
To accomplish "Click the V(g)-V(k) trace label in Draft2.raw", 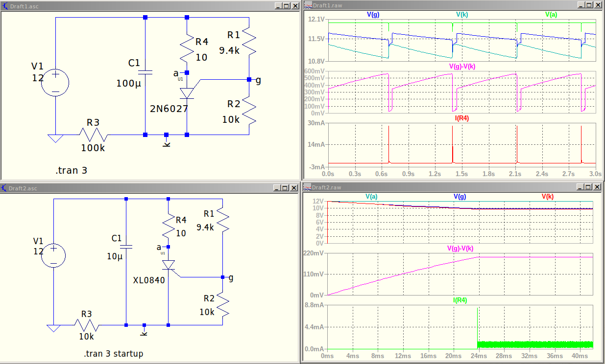I will coord(460,248).
